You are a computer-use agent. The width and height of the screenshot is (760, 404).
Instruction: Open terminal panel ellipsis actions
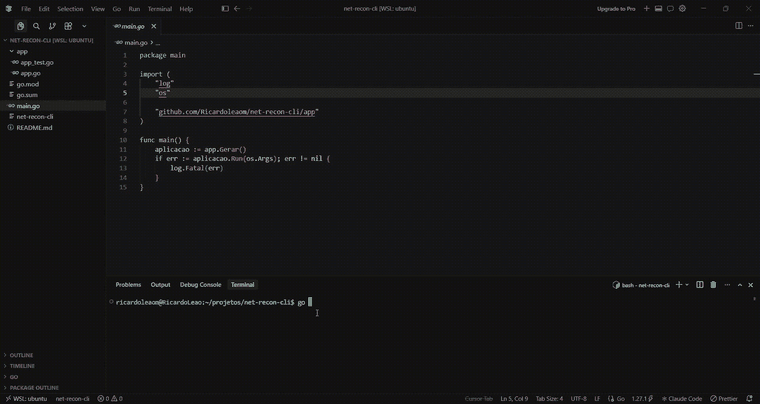(727, 285)
